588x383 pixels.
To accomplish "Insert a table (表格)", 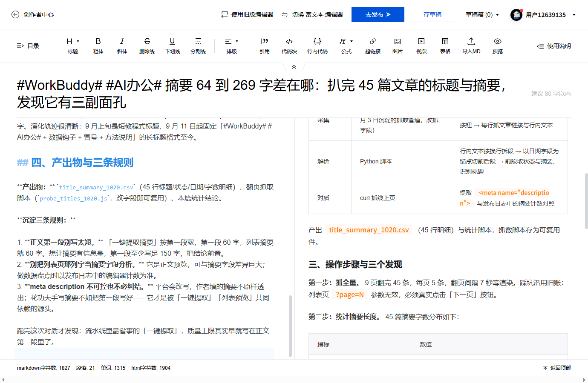I will click(445, 46).
